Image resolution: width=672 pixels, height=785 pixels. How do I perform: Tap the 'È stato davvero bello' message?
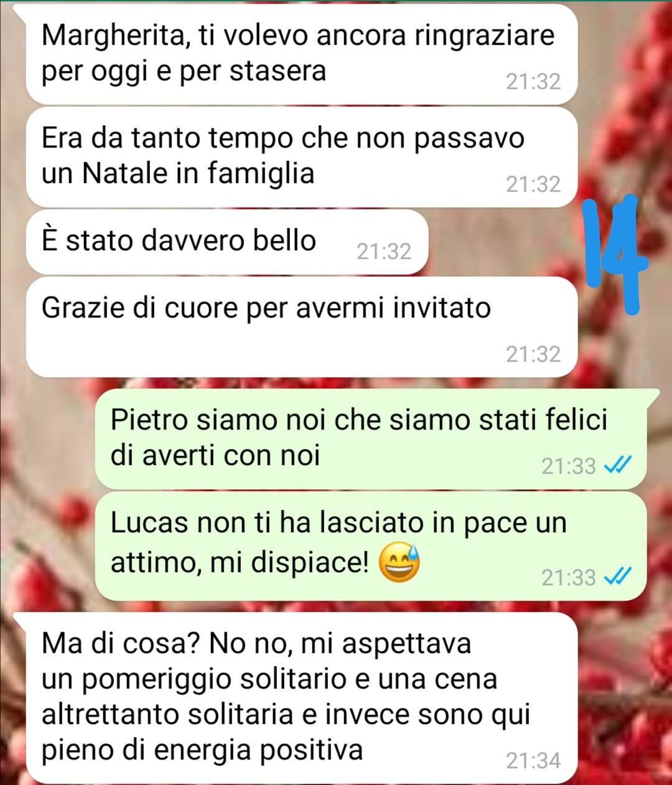click(x=227, y=242)
